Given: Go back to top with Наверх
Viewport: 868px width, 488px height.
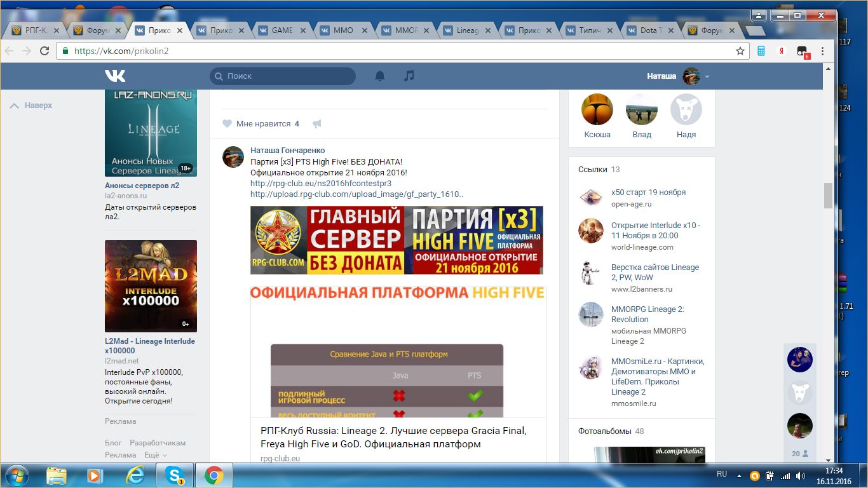Looking at the screenshot, I should (x=31, y=105).
